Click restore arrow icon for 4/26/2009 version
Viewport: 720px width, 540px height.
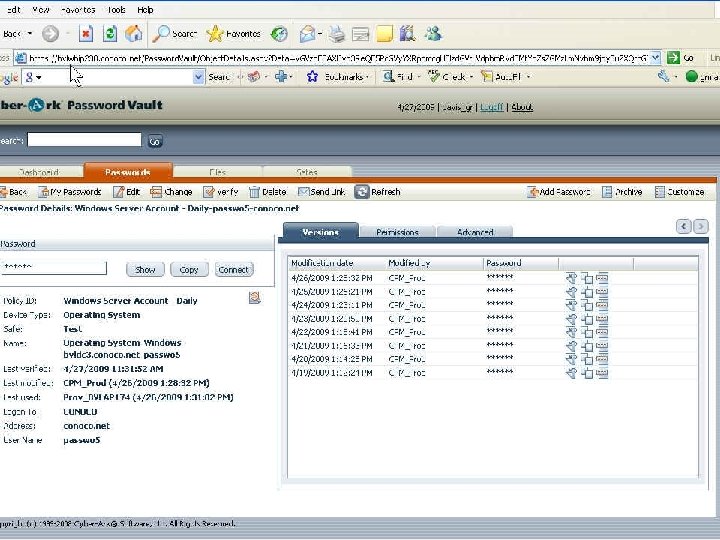pos(571,278)
